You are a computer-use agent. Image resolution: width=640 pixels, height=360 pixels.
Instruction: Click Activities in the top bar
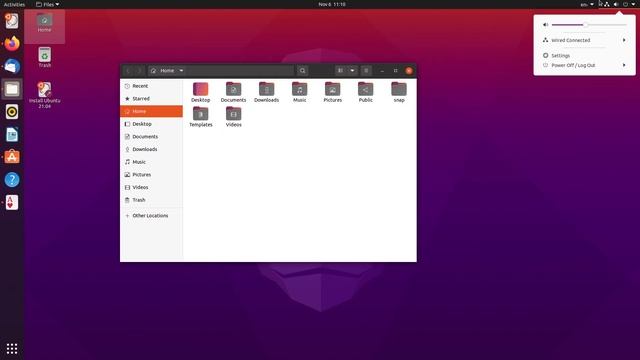[14, 4]
